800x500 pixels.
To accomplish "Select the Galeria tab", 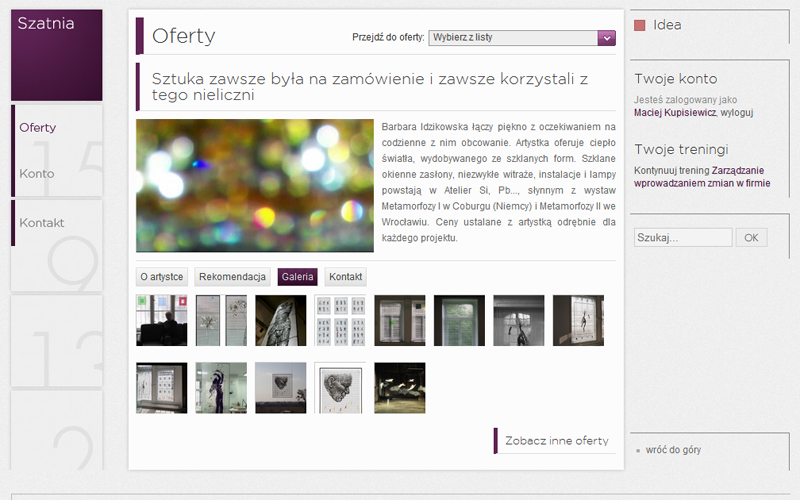I will pyautogui.click(x=297, y=277).
